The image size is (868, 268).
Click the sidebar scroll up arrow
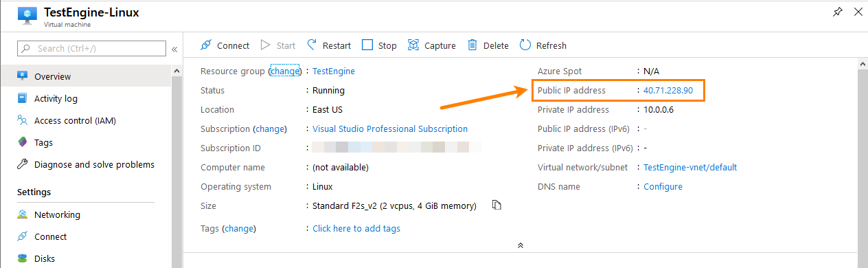(176, 71)
